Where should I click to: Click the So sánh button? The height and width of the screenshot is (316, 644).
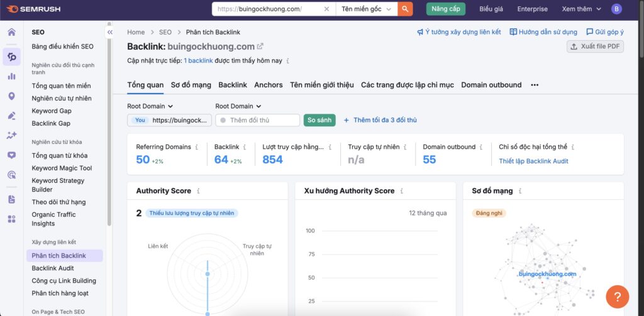pyautogui.click(x=319, y=120)
